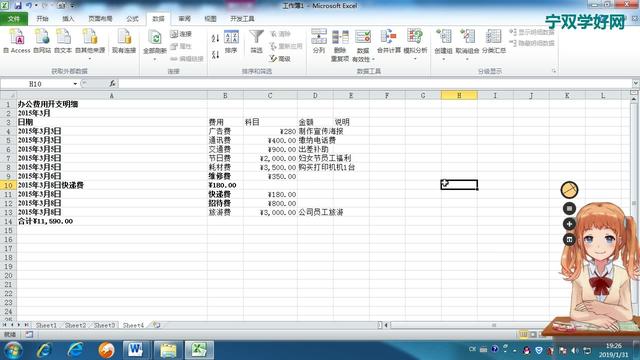Click the orange pen circle floating tool
The width and height of the screenshot is (640, 360).
(569, 190)
